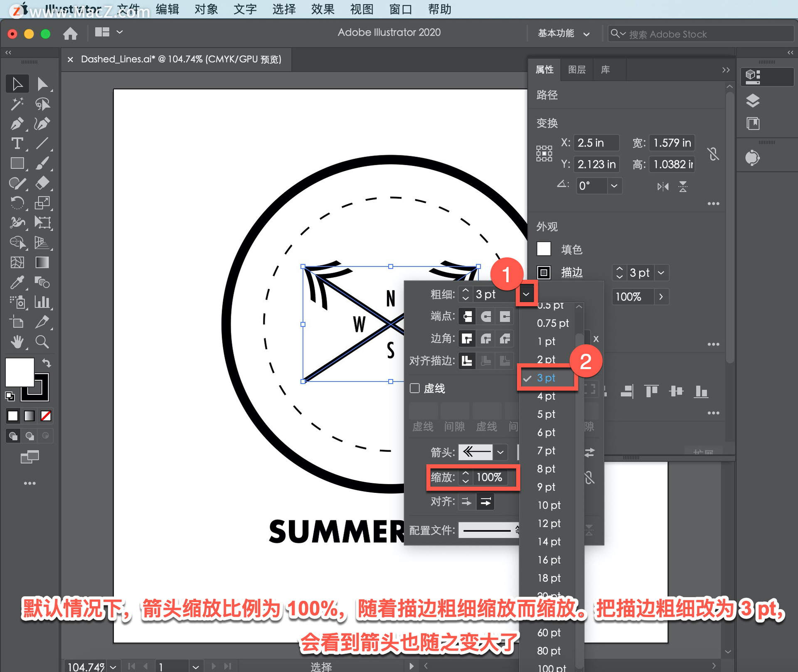This screenshot has height=672, width=798.
Task: Open the 文字 menu
Action: 245,9
